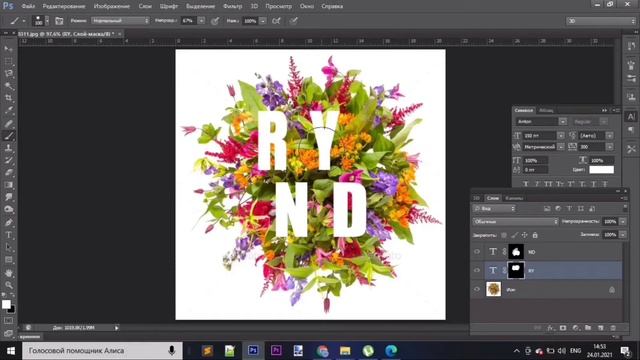Delete layer trash icon
The width and height of the screenshot is (640, 360).
coord(613,328)
